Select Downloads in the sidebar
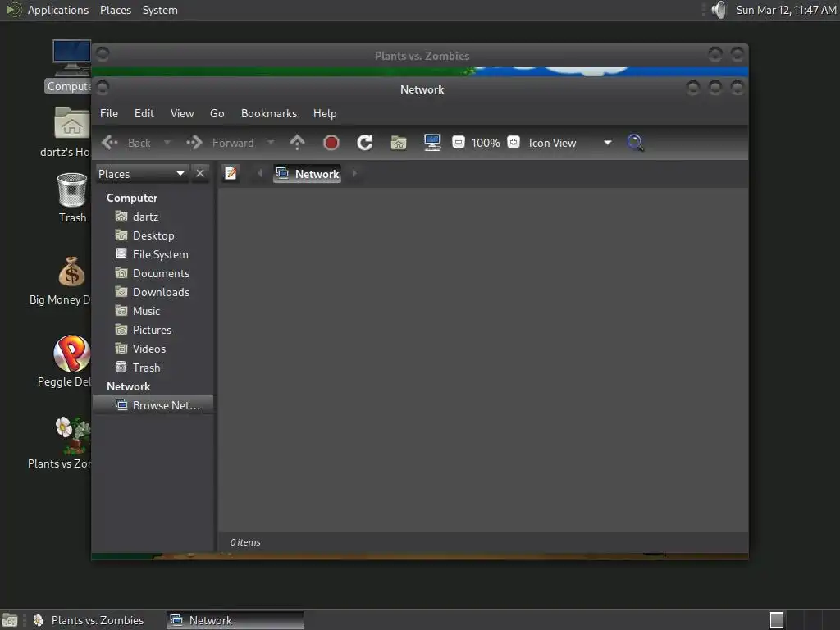 [153, 292]
